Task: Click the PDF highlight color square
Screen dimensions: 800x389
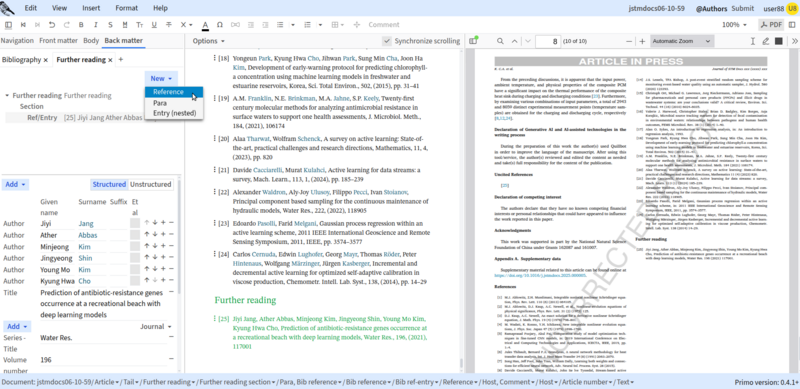Action: [x=779, y=41]
